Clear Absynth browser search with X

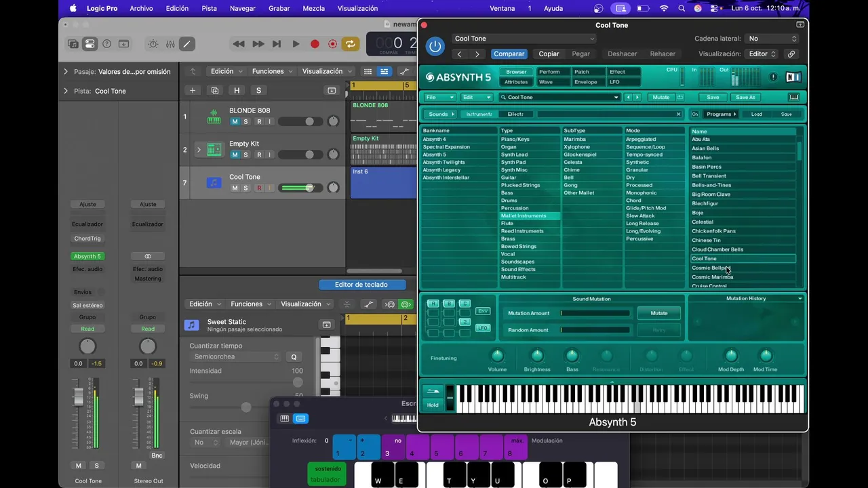click(678, 114)
